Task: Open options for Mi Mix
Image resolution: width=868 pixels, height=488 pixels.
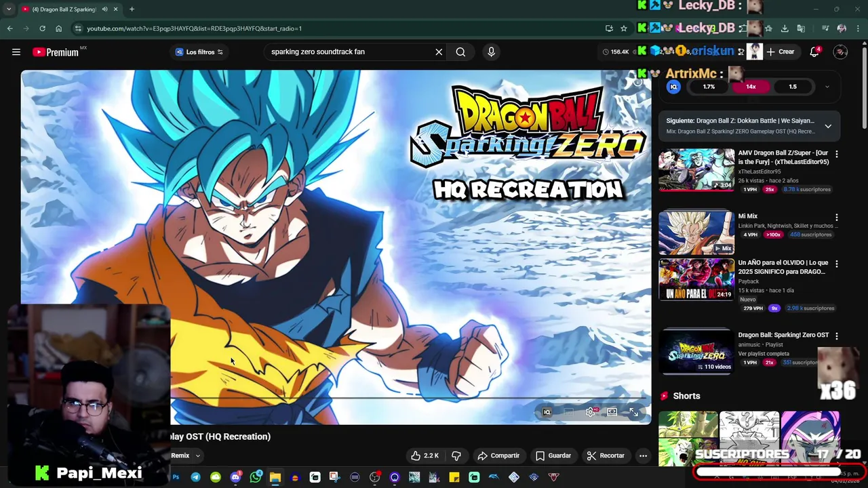Action: tap(836, 218)
